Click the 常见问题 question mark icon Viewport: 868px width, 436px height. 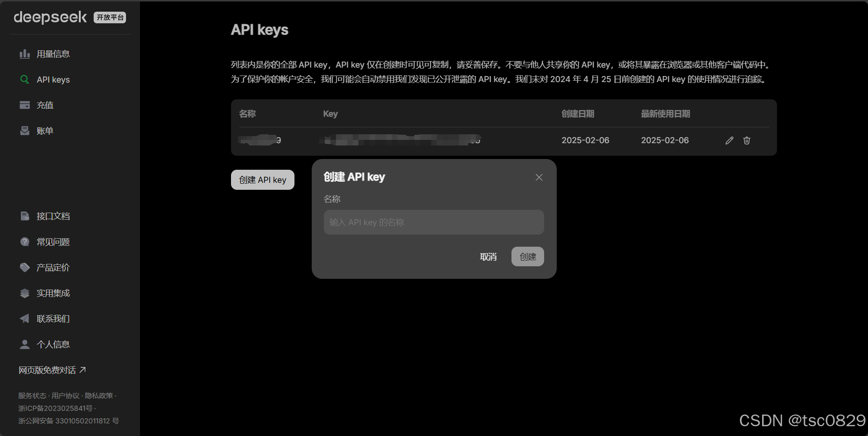click(25, 242)
